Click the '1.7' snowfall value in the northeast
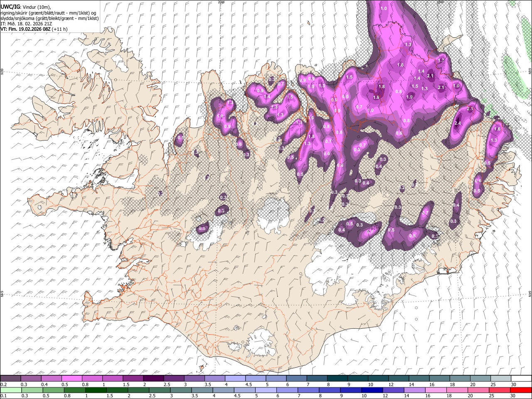Screen dimensions: 532x399 pyautogui.click(x=441, y=61)
